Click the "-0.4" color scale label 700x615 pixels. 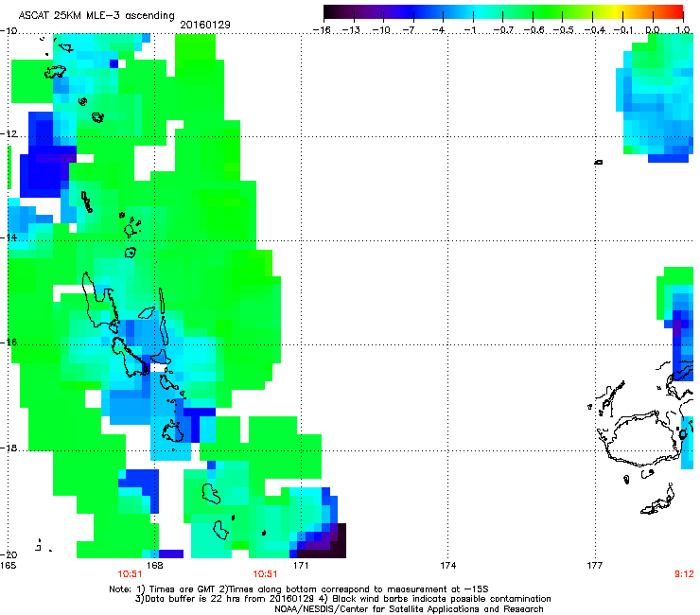coord(594,30)
